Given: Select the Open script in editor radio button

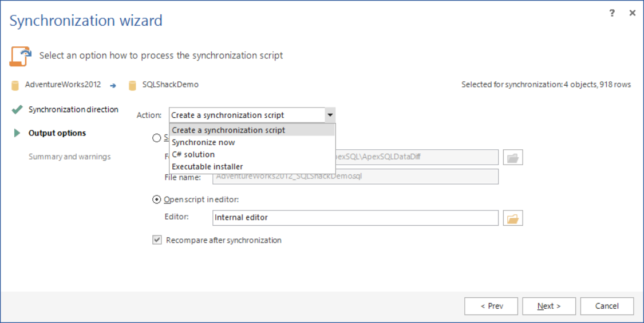Looking at the screenshot, I should tap(157, 200).
